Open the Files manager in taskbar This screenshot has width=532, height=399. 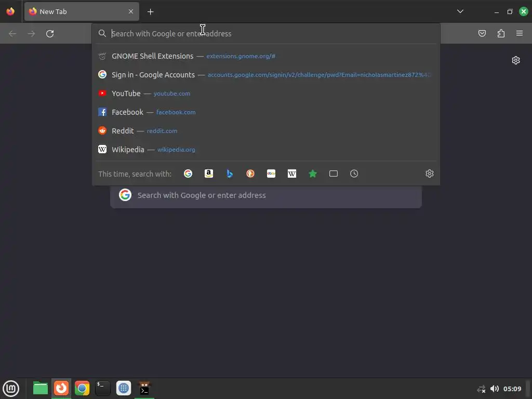41,389
